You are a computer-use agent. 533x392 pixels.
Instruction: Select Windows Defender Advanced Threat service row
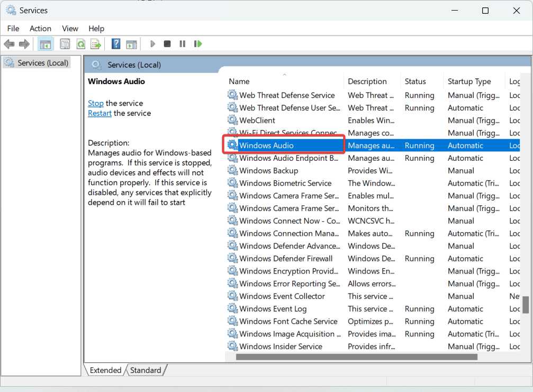point(373,246)
